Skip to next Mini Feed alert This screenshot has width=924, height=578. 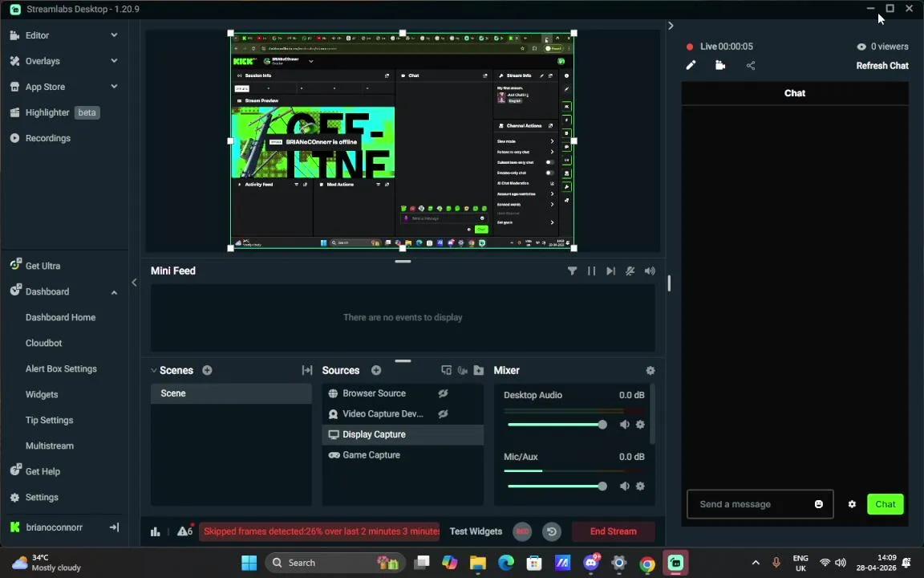pos(610,271)
